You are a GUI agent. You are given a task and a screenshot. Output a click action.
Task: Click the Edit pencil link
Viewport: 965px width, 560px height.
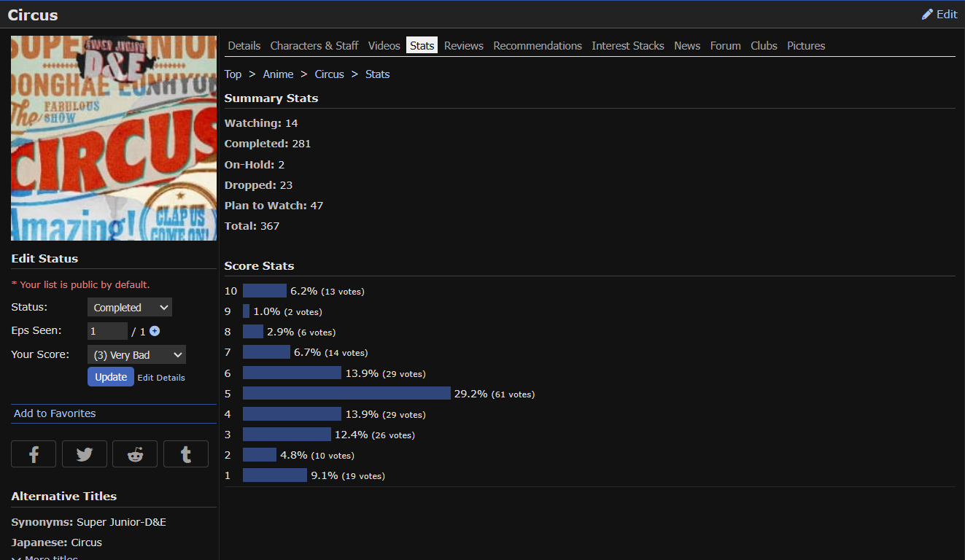point(939,15)
